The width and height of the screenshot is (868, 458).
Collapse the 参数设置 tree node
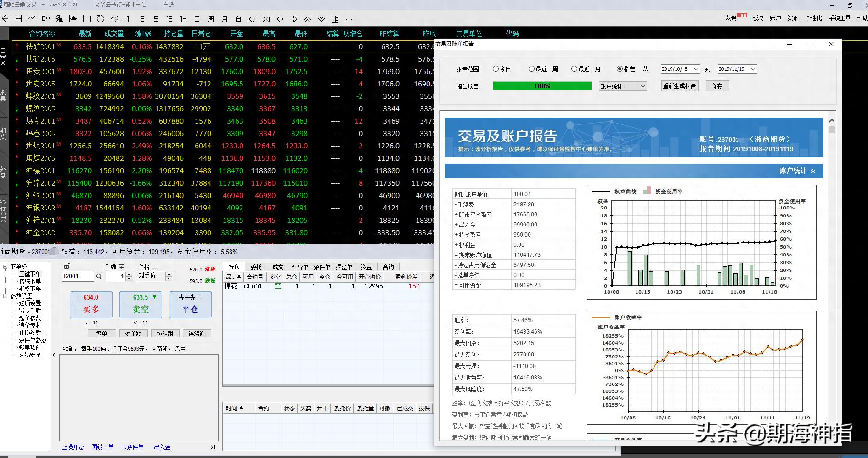[6, 296]
